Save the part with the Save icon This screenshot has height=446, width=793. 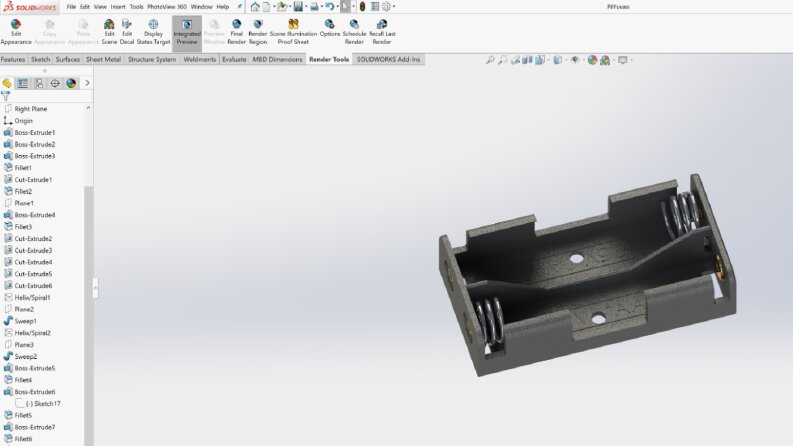298,7
